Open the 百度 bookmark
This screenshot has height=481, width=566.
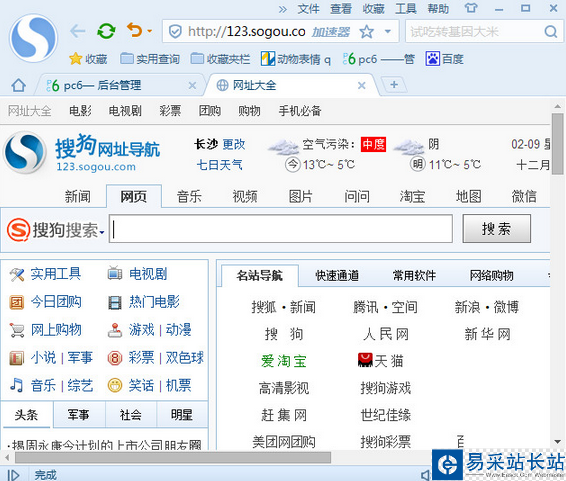[x=444, y=59]
